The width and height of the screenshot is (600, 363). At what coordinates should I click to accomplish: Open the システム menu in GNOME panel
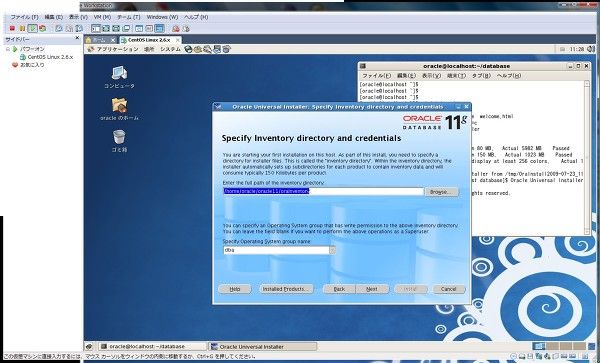click(x=170, y=49)
